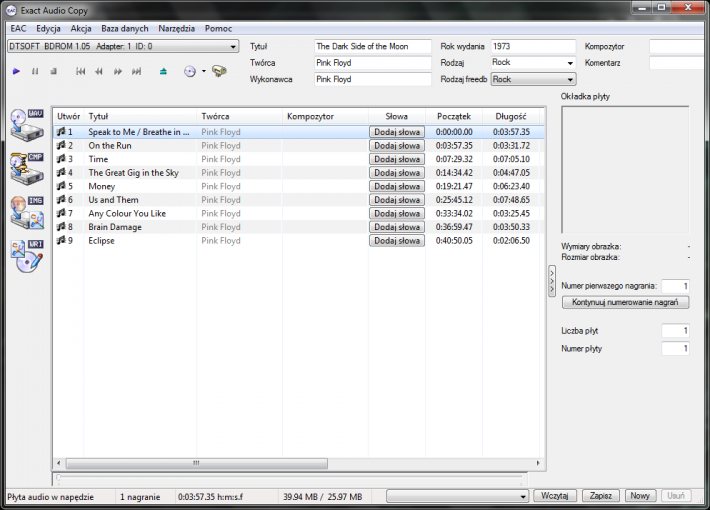Click the track list horizontal scrollbar
This screenshot has height=510, width=710.
pyautogui.click(x=197, y=463)
